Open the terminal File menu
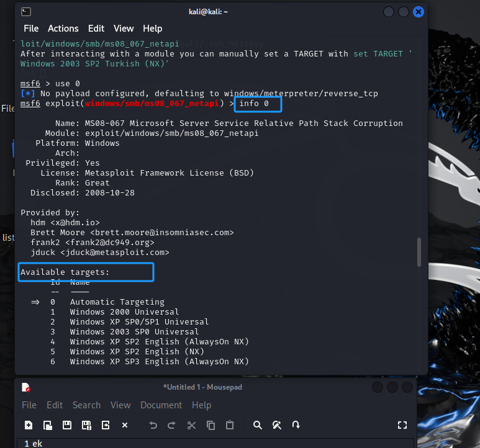Screen dimensions: 480x448 pos(31,29)
